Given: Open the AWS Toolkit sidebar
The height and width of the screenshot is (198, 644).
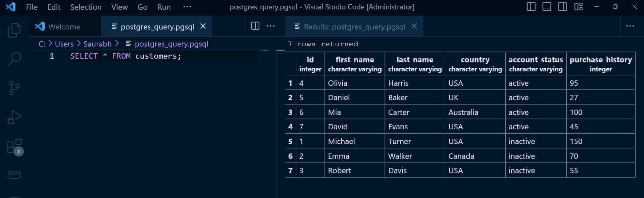Looking at the screenshot, I should (x=14, y=174).
